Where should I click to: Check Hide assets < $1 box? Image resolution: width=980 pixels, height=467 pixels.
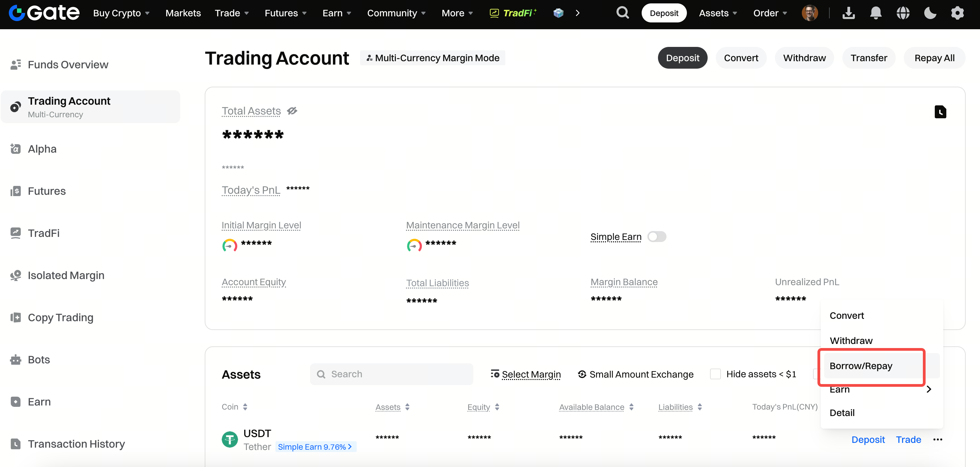715,374
